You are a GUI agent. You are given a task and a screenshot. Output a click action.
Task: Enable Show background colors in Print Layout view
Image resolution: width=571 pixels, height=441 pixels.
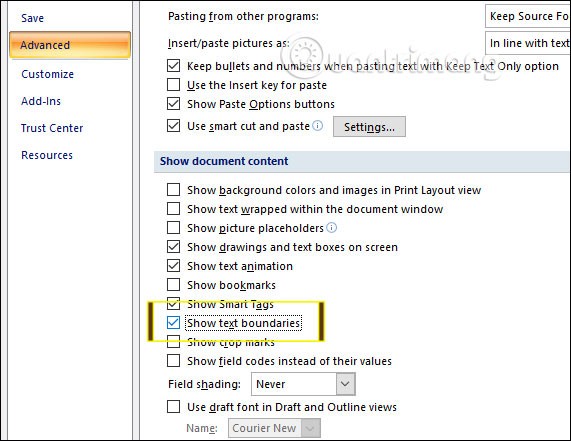[x=173, y=190]
